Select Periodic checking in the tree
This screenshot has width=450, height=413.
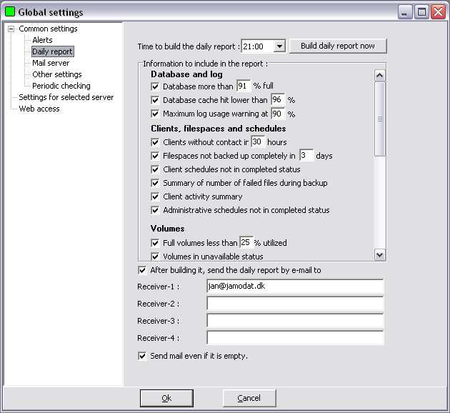[61, 86]
